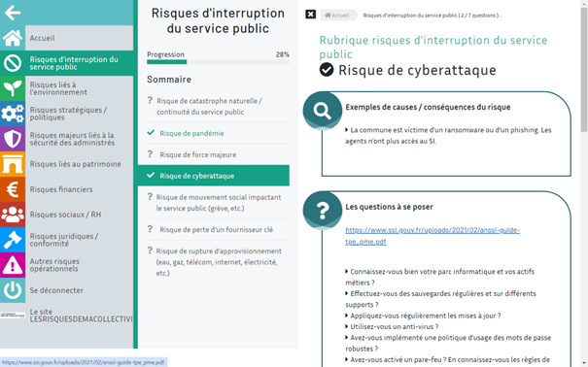Click the question mark beside rupture d'approvisionnement
588x367 pixels.
point(150,250)
